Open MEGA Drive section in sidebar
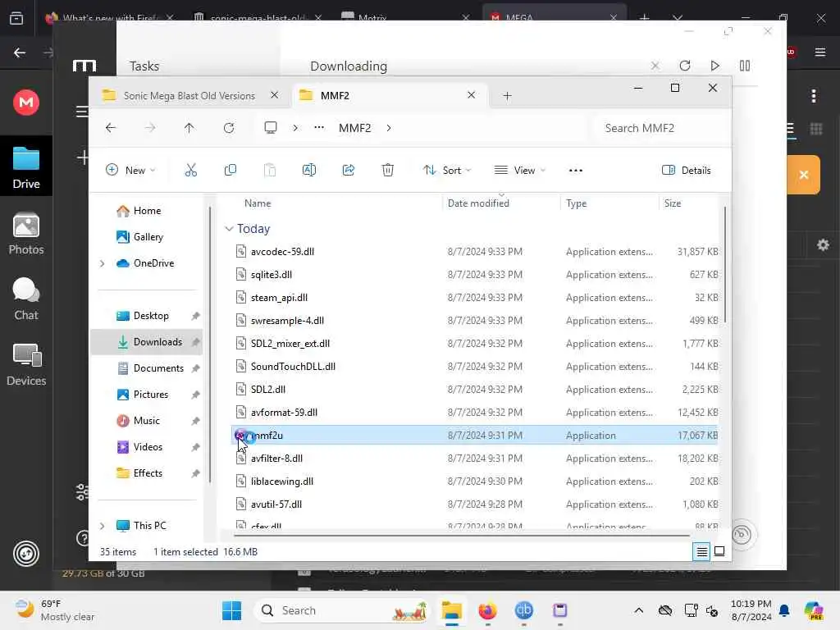Viewport: 840px width, 630px height. tap(26, 167)
